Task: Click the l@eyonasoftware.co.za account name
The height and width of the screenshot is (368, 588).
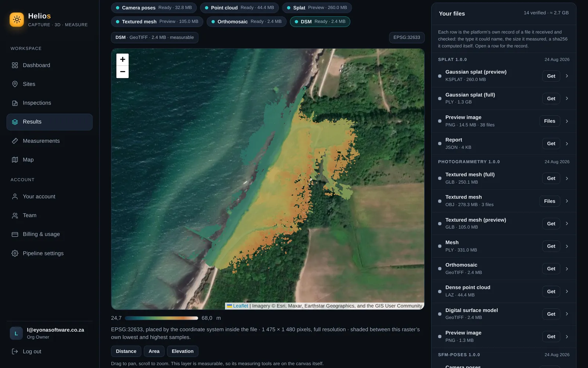Action: (55, 330)
